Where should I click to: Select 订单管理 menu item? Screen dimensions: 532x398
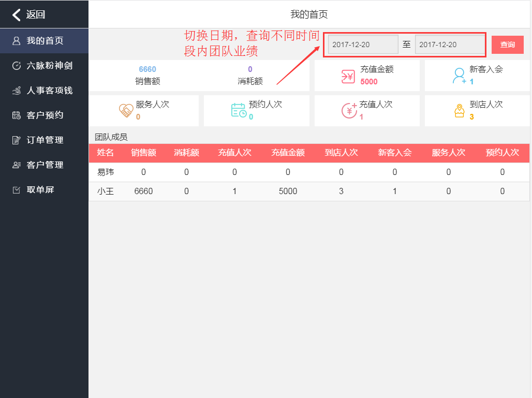(x=45, y=140)
